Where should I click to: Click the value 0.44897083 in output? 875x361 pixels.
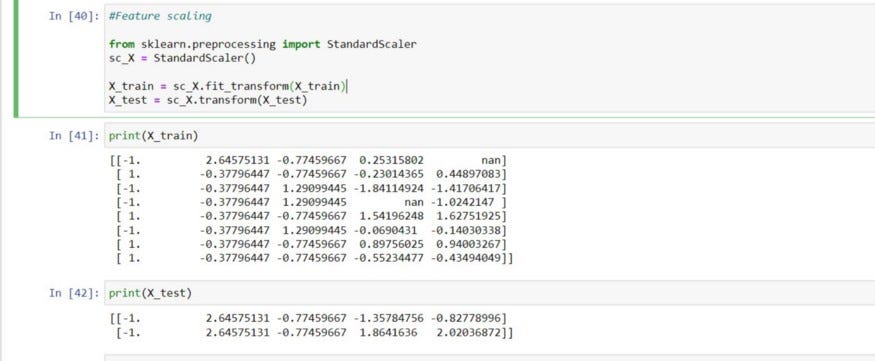pyautogui.click(x=468, y=175)
